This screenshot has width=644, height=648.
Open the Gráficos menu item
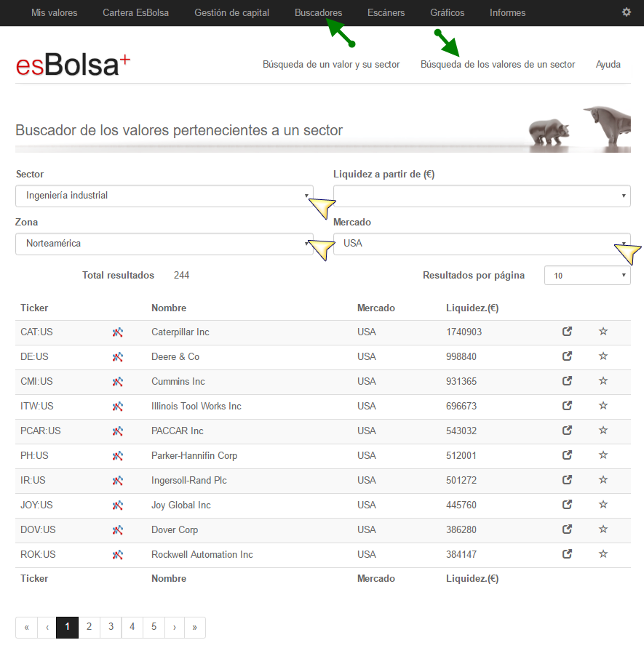(x=447, y=13)
